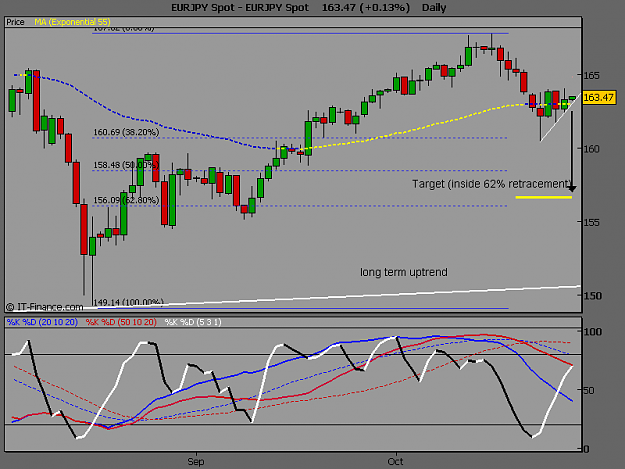Select the '149.14 (100.00%)' Fibonacci label
This screenshot has width=625, height=469.
coord(128,303)
